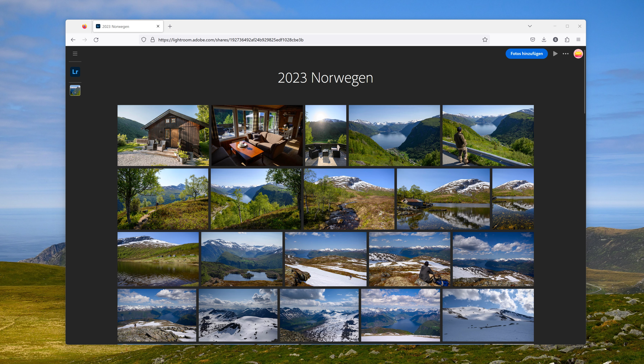The height and width of the screenshot is (364, 644).
Task: Open the three-dot more options menu
Action: tap(565, 54)
